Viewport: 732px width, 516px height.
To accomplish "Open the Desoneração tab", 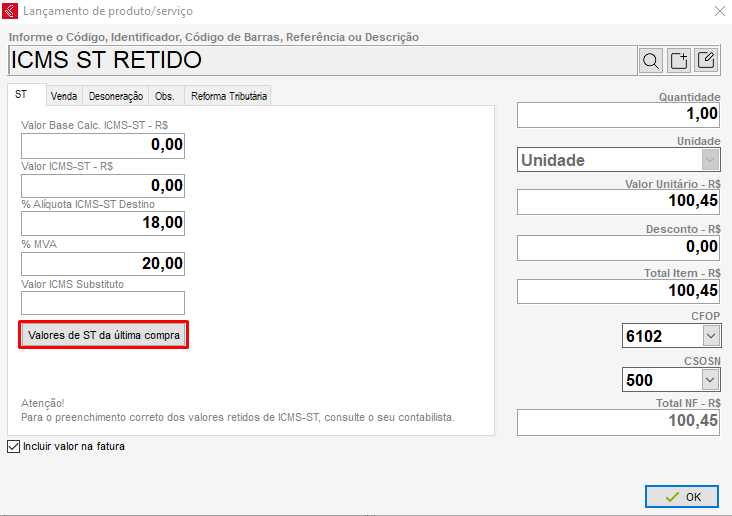I will tap(116, 96).
